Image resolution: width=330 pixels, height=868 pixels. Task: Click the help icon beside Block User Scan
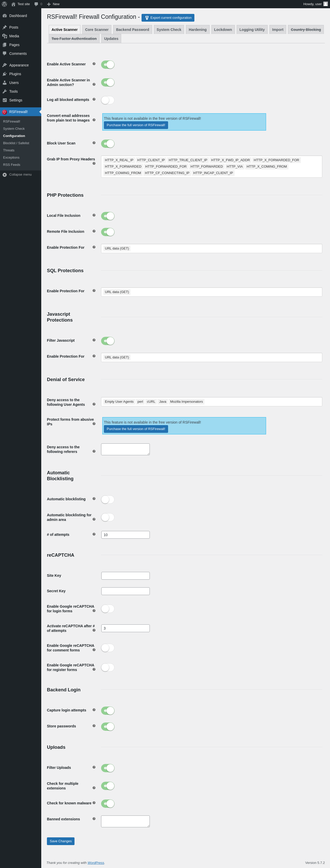[94, 143]
